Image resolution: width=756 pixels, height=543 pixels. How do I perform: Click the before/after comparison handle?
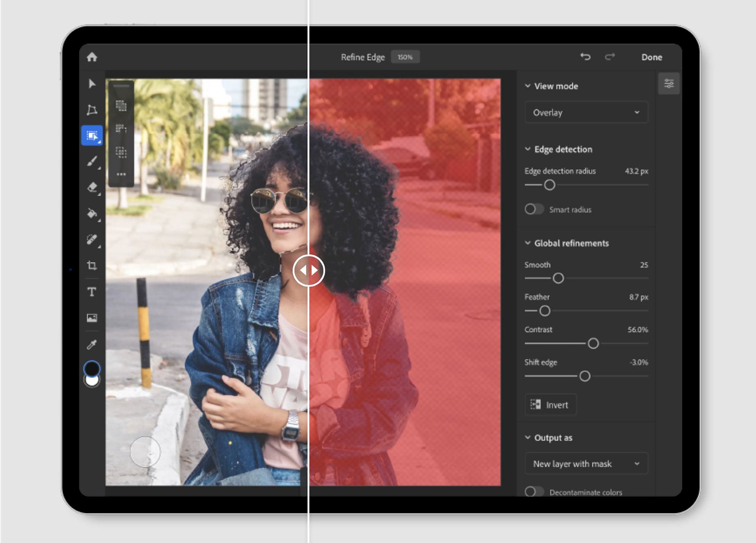point(309,270)
